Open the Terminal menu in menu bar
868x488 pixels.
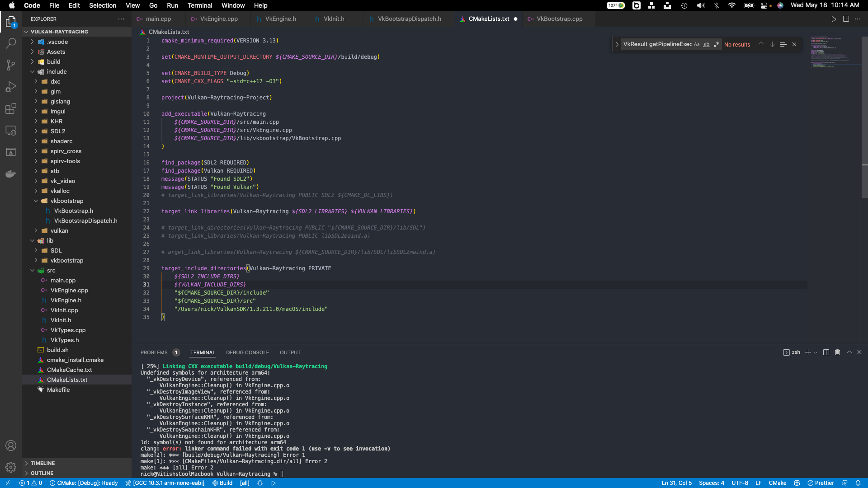tap(200, 5)
